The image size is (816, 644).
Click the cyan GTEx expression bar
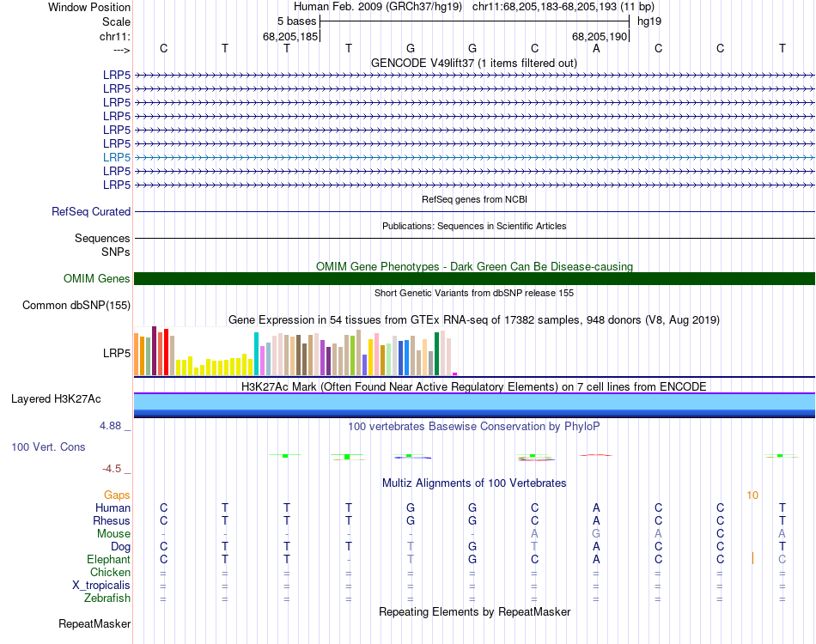click(x=256, y=354)
